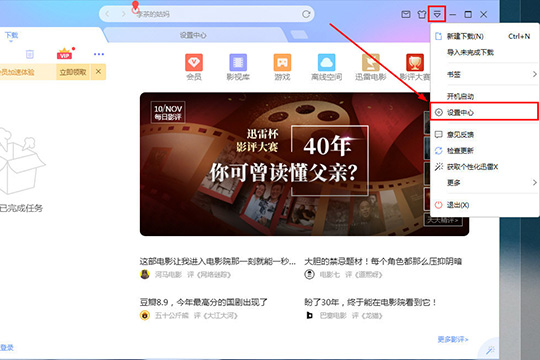Viewport: 540px width, 360px height.
Task: Click the 会员加速体验 banner text
Action: point(17,72)
